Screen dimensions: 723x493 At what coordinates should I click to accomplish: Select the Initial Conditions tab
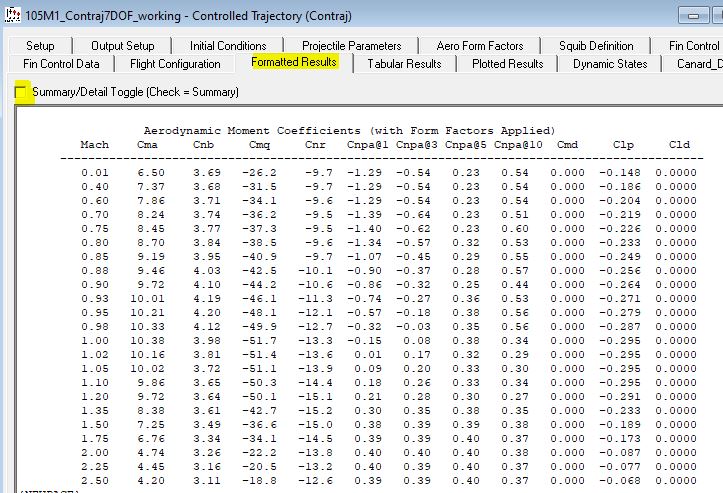coord(228,46)
